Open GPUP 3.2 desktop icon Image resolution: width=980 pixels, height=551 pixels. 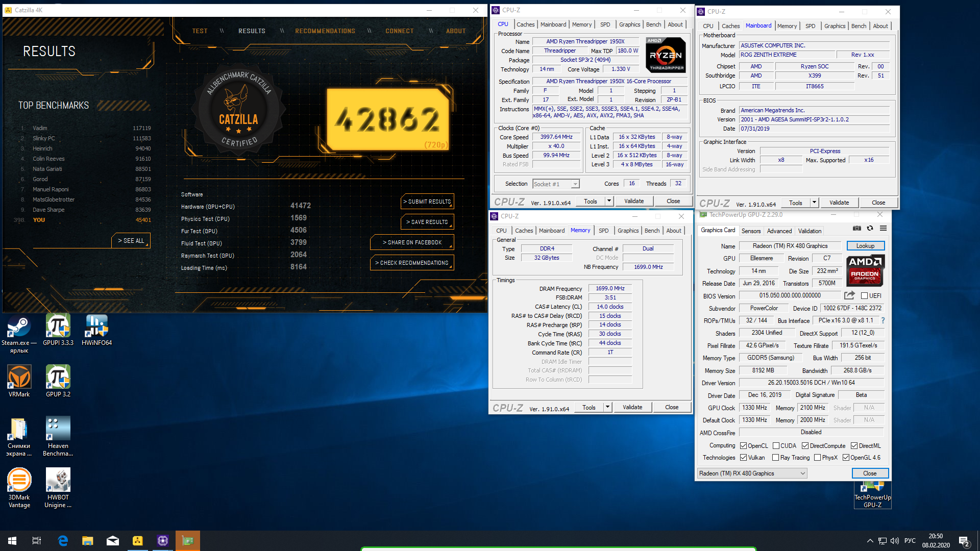[58, 382]
